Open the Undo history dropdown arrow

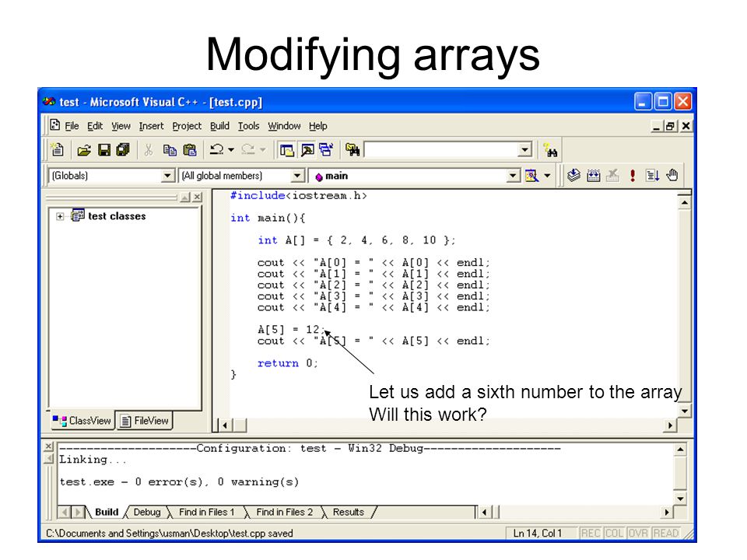(231, 150)
